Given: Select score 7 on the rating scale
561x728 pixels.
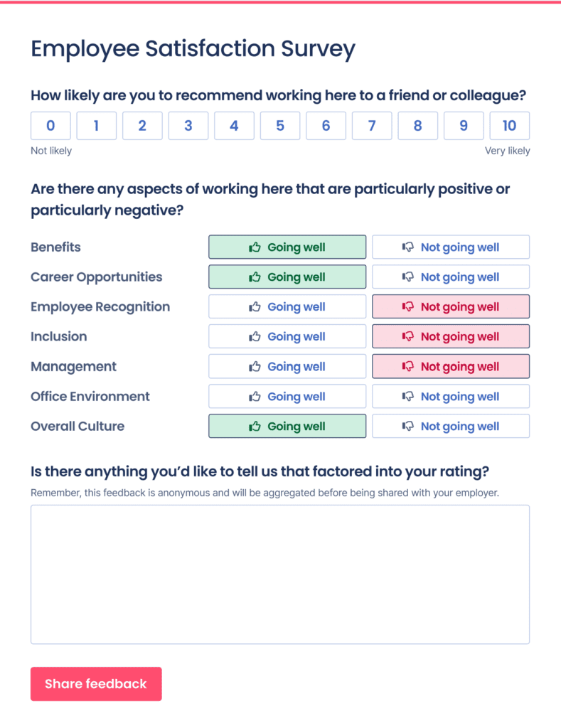Looking at the screenshot, I should [x=372, y=125].
